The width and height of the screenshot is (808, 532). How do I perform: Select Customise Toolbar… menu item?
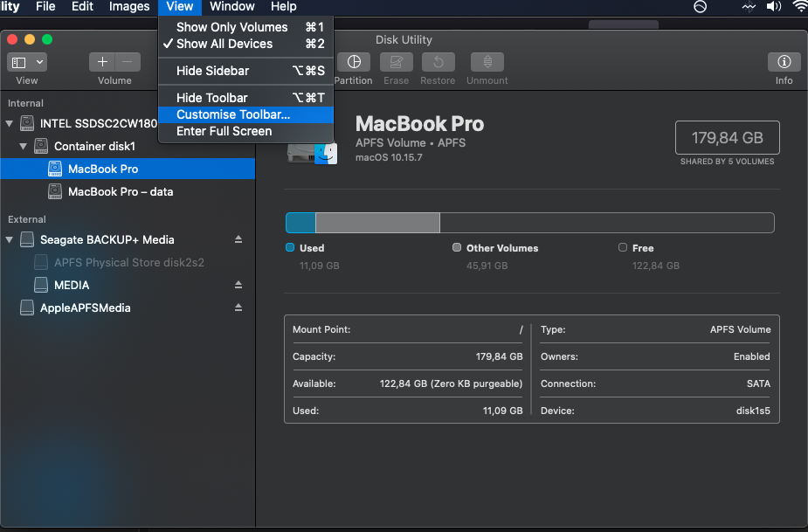click(246, 114)
